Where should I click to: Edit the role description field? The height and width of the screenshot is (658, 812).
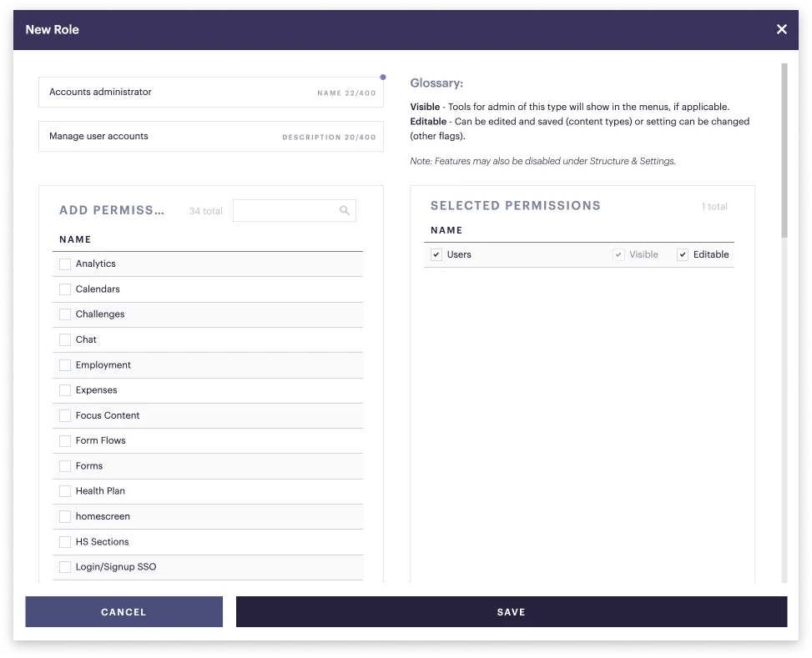tap(211, 137)
